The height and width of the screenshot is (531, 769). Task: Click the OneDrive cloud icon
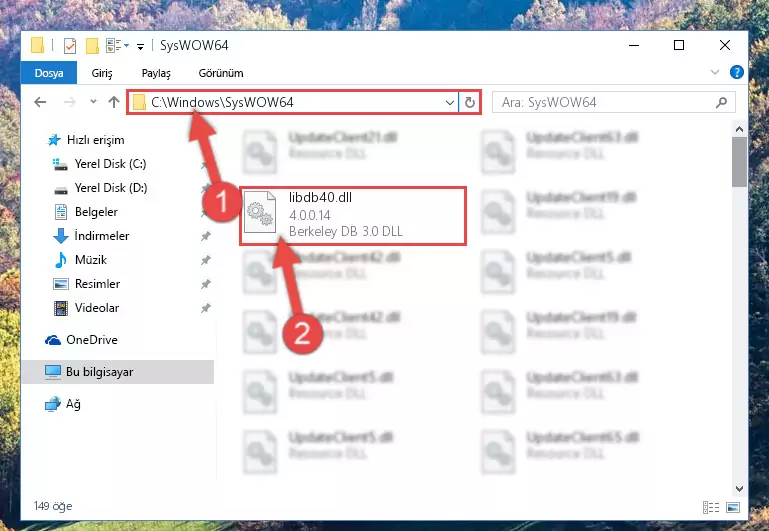[53, 340]
